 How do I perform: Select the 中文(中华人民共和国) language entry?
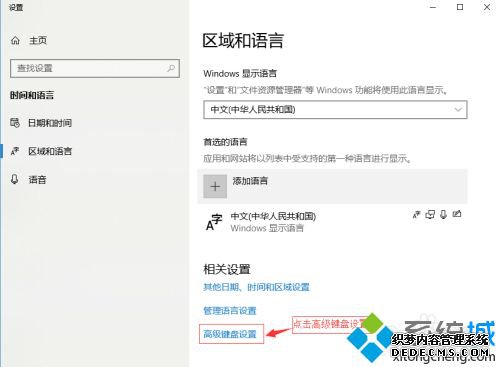click(x=333, y=222)
